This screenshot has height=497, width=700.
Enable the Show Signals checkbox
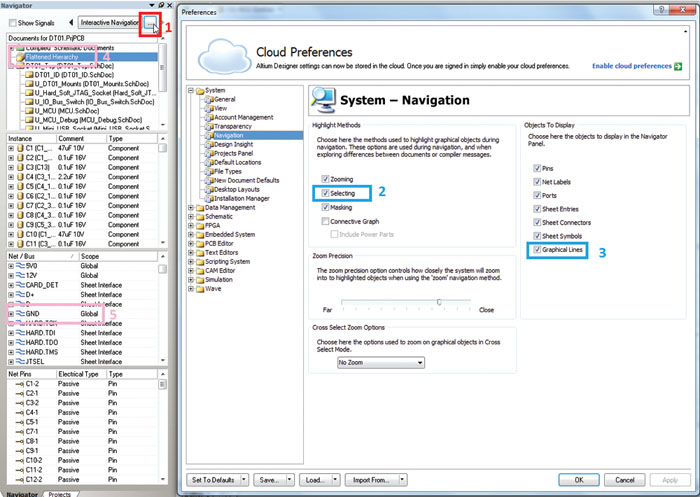12,22
